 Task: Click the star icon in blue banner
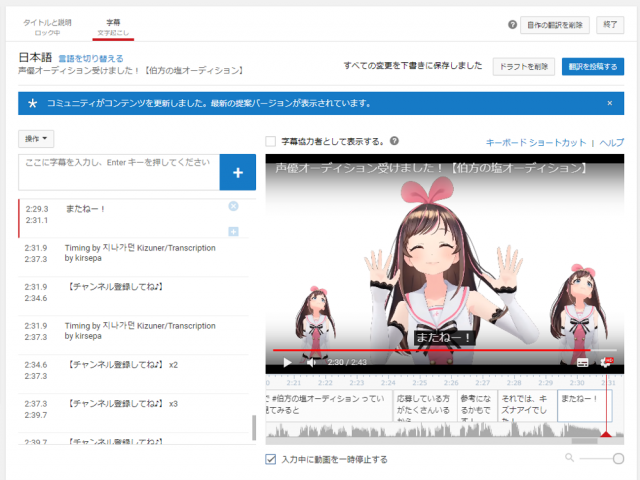click(x=33, y=103)
